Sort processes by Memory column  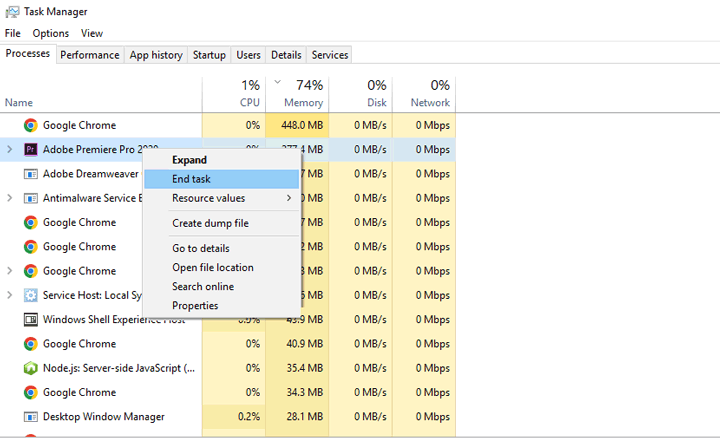point(303,102)
